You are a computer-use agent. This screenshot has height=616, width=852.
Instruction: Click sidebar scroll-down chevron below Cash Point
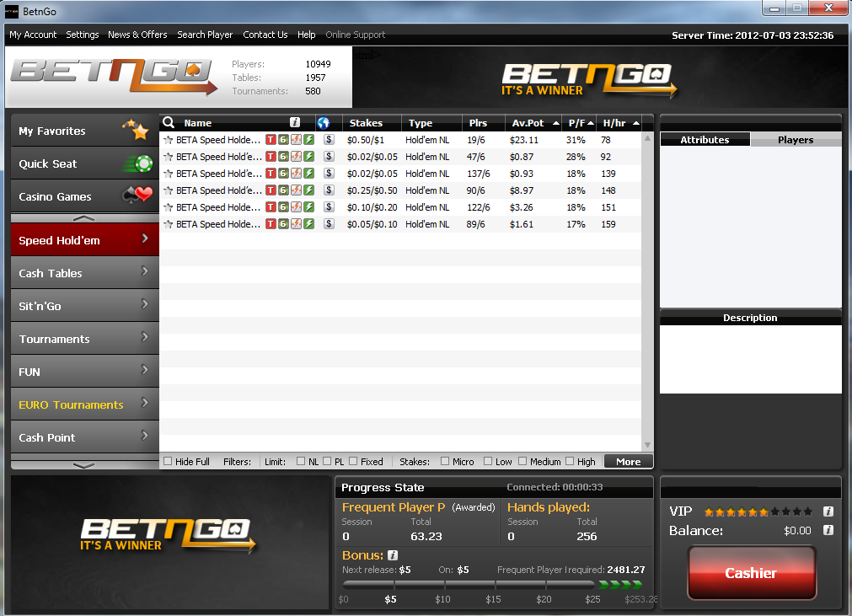[83, 465]
